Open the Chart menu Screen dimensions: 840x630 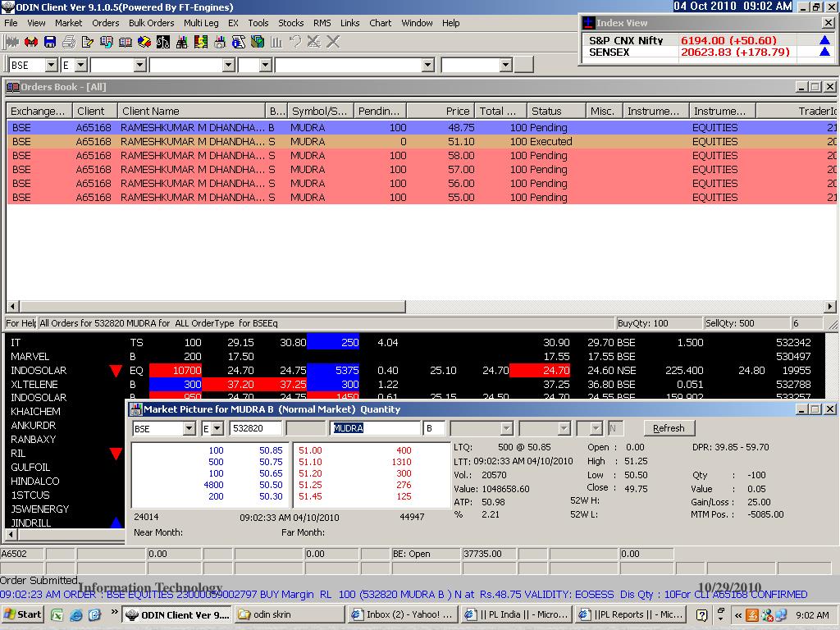(381, 23)
